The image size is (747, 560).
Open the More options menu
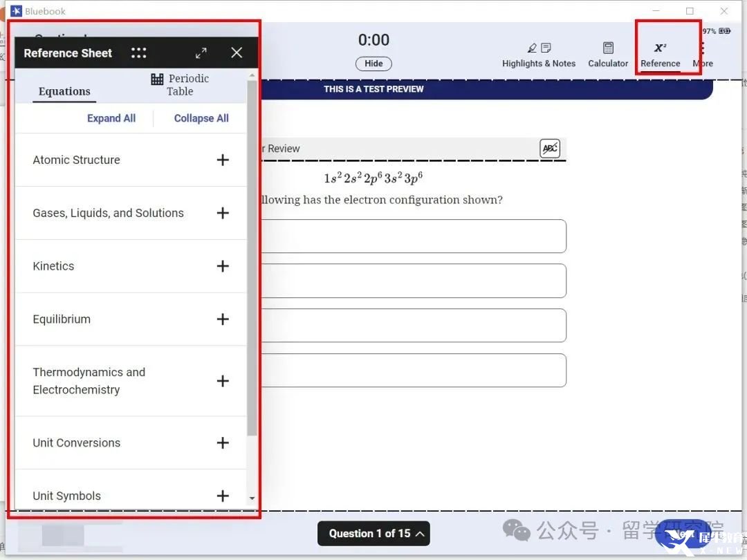click(703, 55)
